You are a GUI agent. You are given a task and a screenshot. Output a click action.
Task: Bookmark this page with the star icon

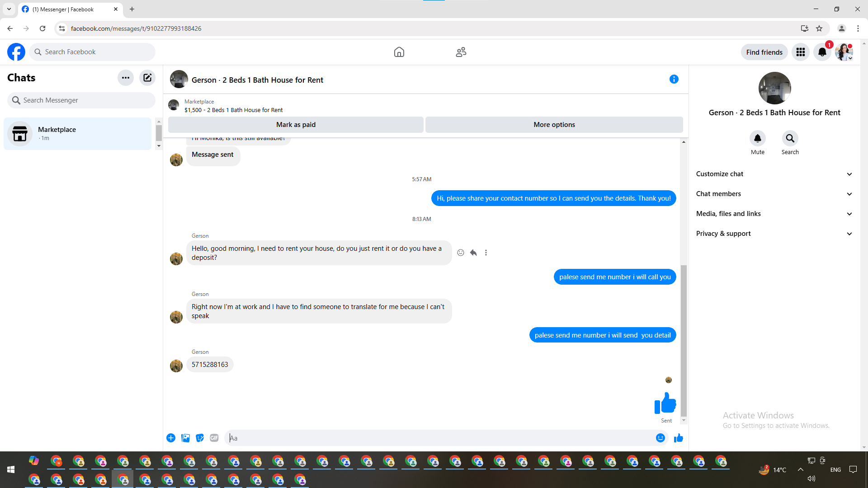tap(819, 28)
